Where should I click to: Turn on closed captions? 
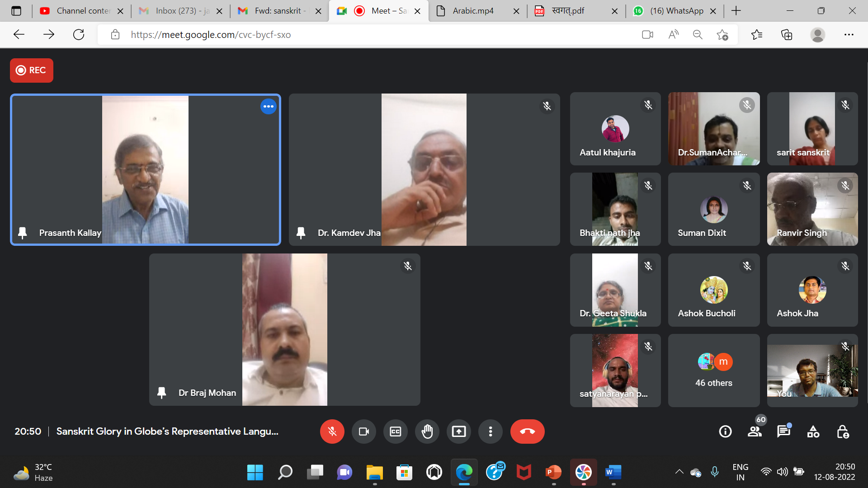(x=396, y=432)
